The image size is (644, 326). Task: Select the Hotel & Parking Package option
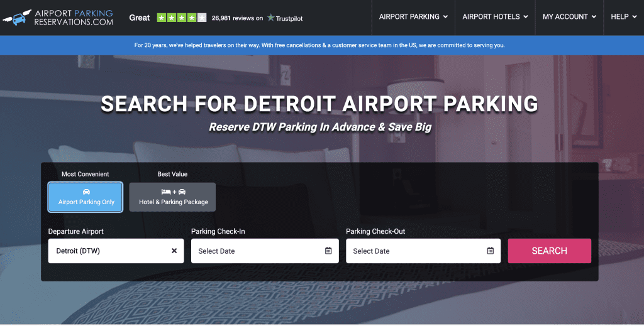point(173,197)
